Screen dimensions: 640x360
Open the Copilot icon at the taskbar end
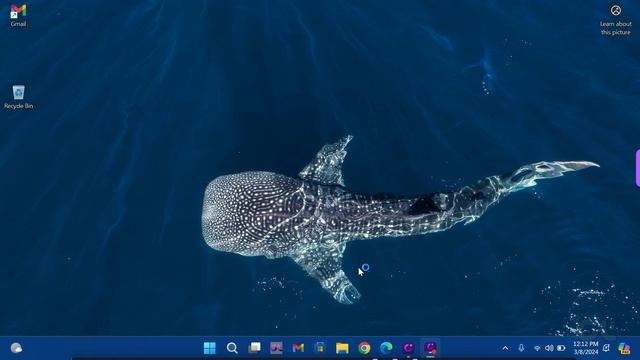(624, 348)
